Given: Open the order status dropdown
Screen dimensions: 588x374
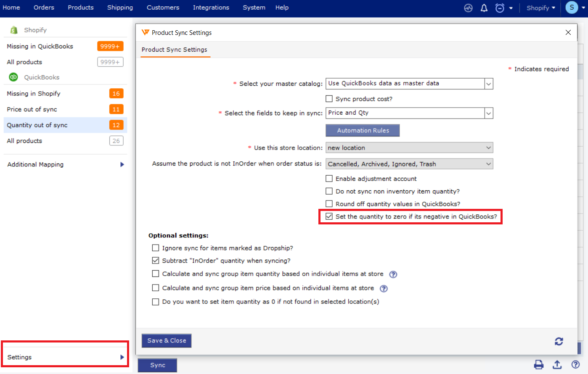Looking at the screenshot, I should [x=409, y=164].
